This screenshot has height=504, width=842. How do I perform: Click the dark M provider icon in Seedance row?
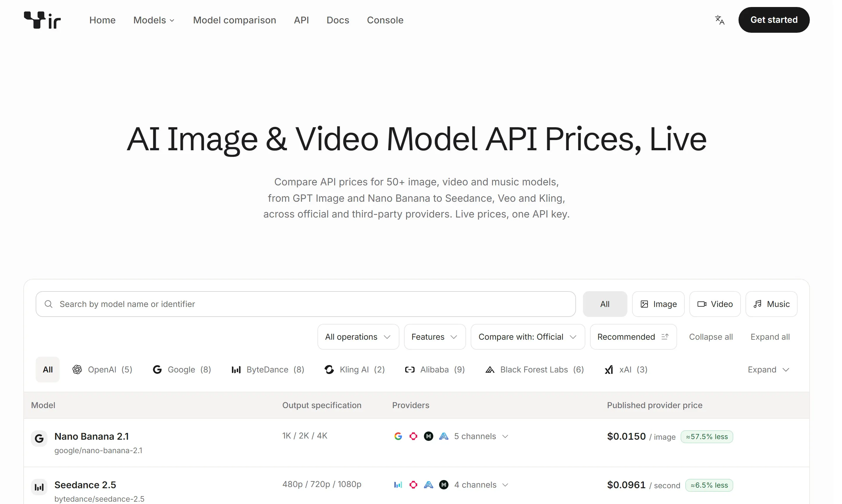click(444, 485)
